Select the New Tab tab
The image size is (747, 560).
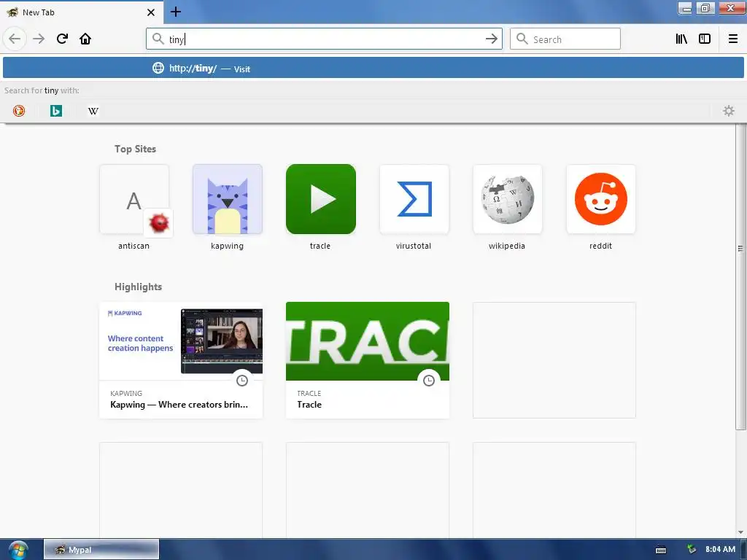point(82,12)
